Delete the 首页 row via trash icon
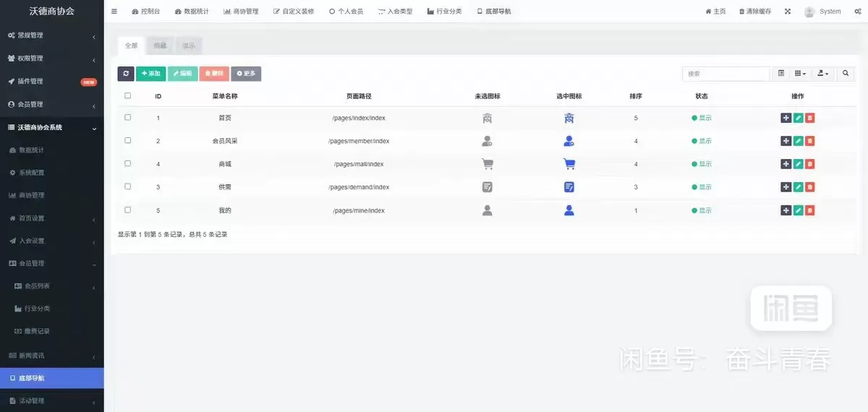Viewport: 868px width, 412px height. [x=810, y=118]
